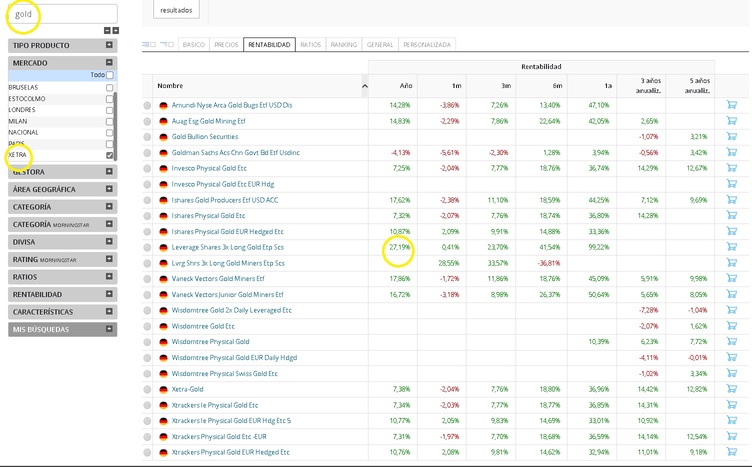Image resolution: width=752 pixels, height=467 pixels.
Task: Click the gold search input field
Action: pos(62,14)
